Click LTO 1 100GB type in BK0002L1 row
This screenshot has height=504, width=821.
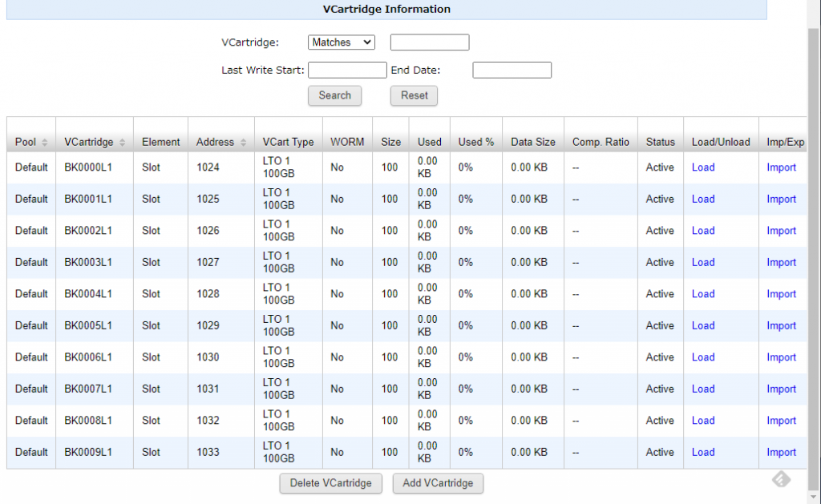click(x=278, y=231)
